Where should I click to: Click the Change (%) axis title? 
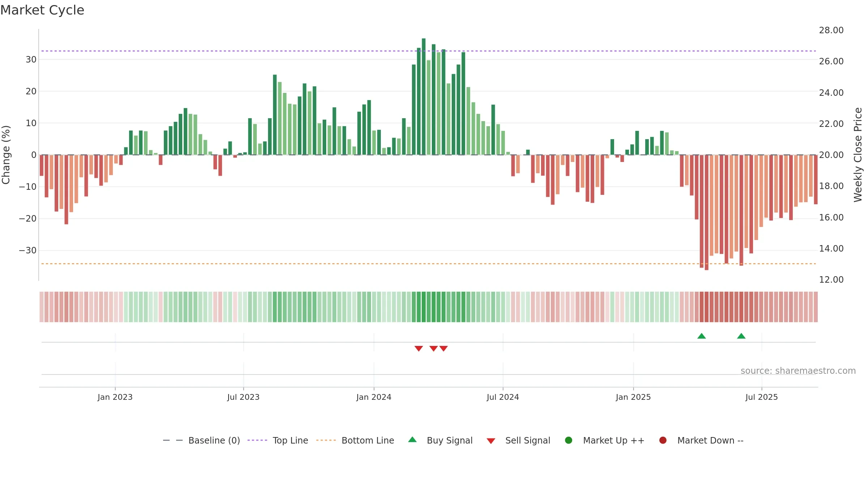coord(6,155)
